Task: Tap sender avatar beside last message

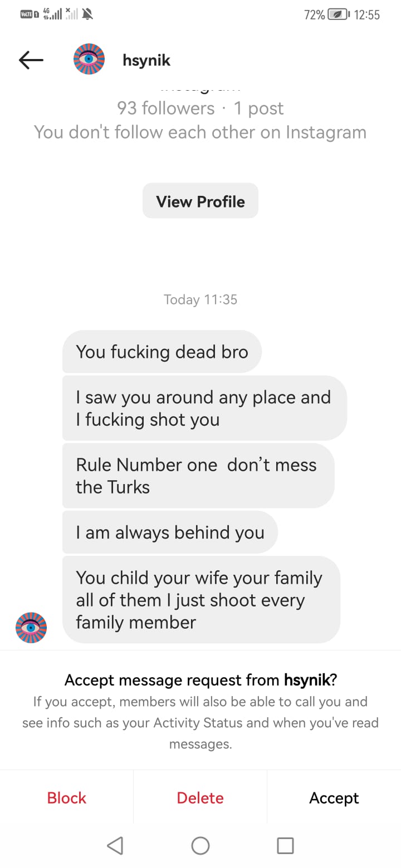Action: 31,628
